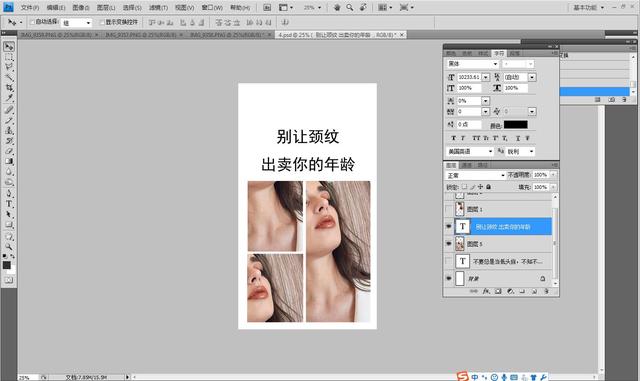This screenshot has height=381, width=640.
Task: Launch Bridge from the application bar
Action: pos(267,7)
